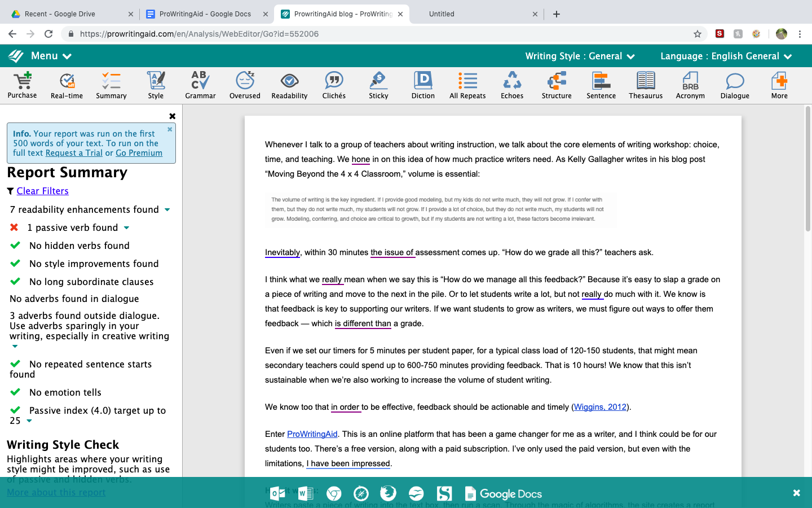Screen dimensions: 812x508
Task: Run the Echoes repetition check
Action: (x=512, y=85)
